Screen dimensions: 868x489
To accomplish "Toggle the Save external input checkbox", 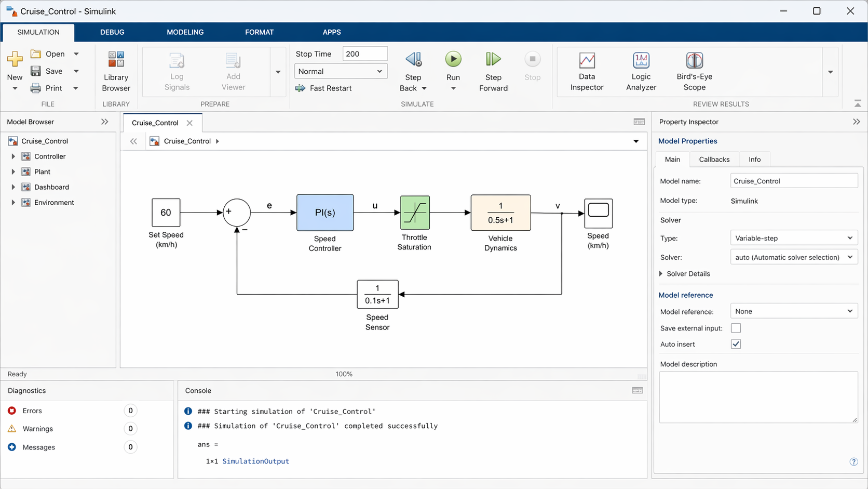I will pyautogui.click(x=736, y=328).
